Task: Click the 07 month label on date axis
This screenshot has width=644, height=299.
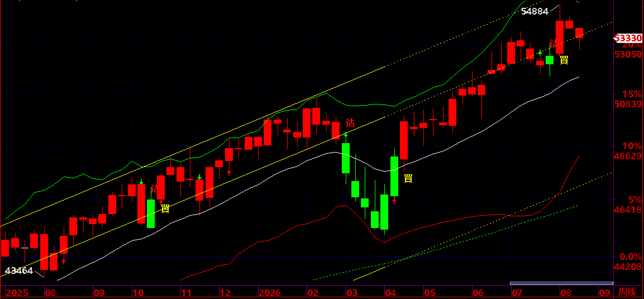Action: pyautogui.click(x=517, y=293)
